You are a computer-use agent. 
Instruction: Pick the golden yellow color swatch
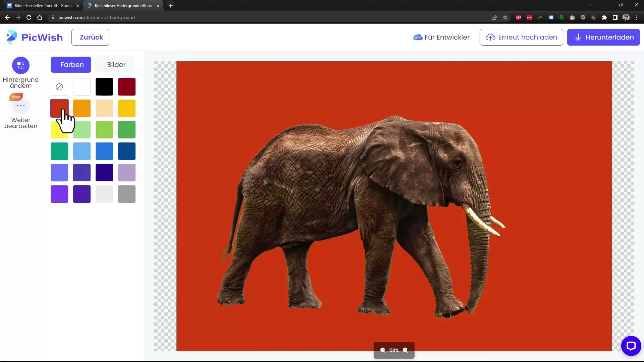click(127, 108)
